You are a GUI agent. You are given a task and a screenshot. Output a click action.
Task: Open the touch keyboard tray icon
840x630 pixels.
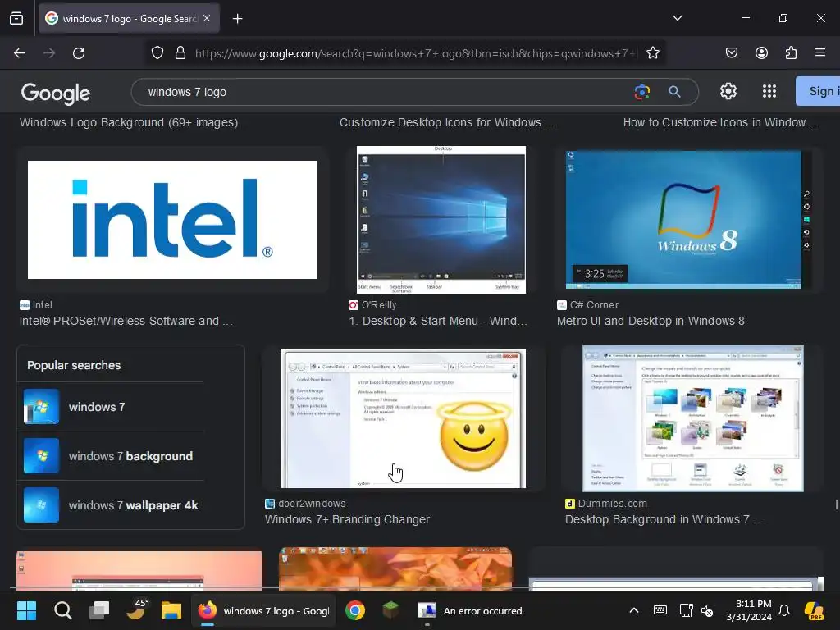point(660,610)
